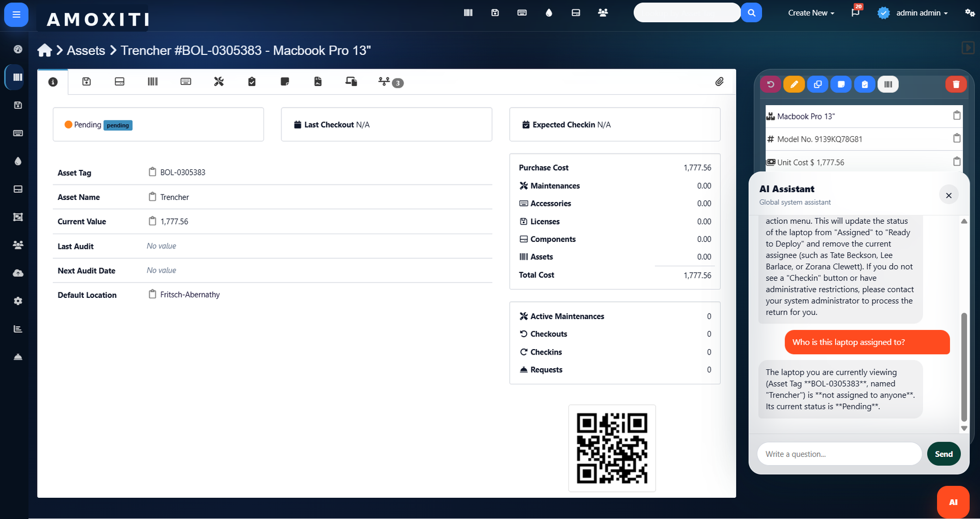Switch to the devices laptop tab
This screenshot has width=980, height=519.
click(x=351, y=82)
